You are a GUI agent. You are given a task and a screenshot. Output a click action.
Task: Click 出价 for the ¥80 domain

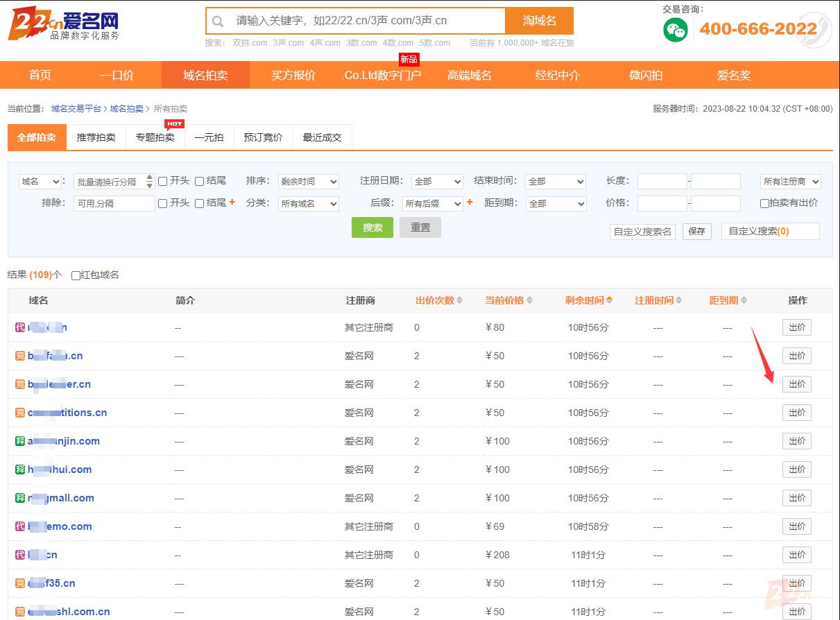(x=796, y=327)
